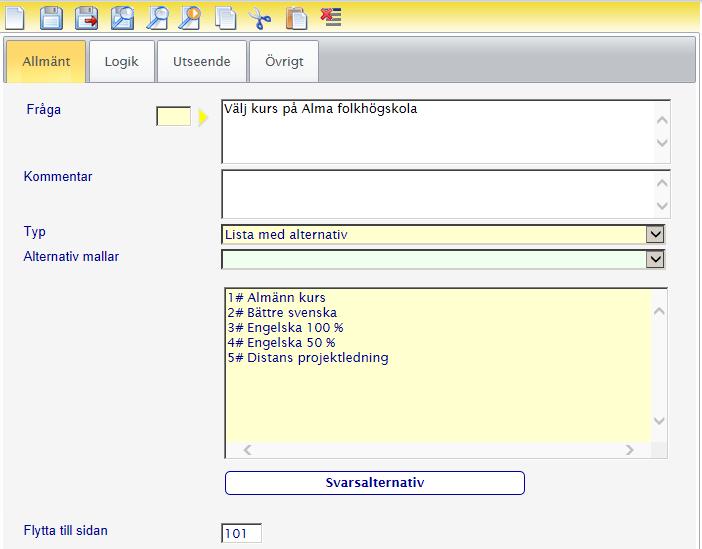Open the Logik tab
Viewport: 702px width, 549px height.
point(121,61)
